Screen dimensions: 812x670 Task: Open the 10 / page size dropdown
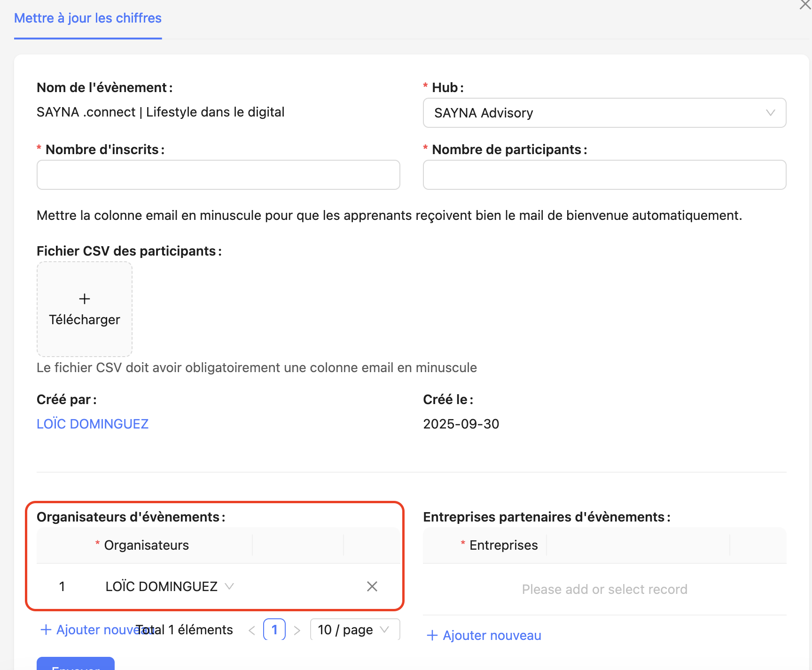tap(355, 630)
